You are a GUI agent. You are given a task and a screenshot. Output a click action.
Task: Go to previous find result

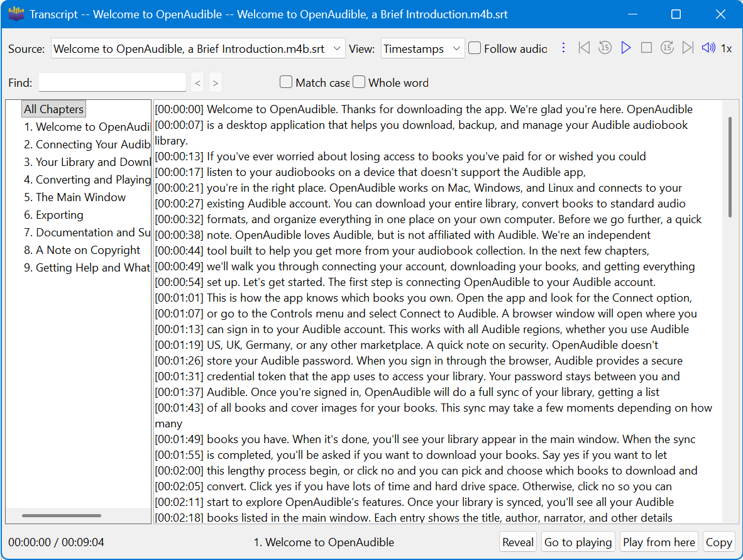coord(197,83)
